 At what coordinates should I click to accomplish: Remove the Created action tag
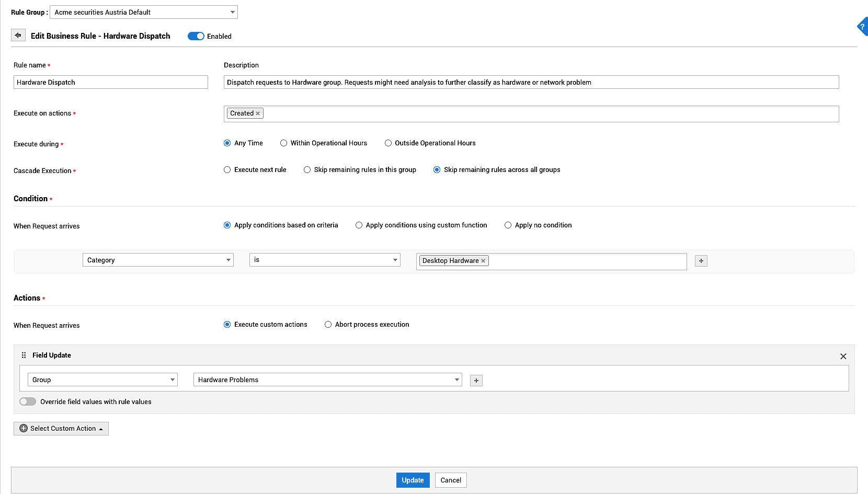pos(258,113)
